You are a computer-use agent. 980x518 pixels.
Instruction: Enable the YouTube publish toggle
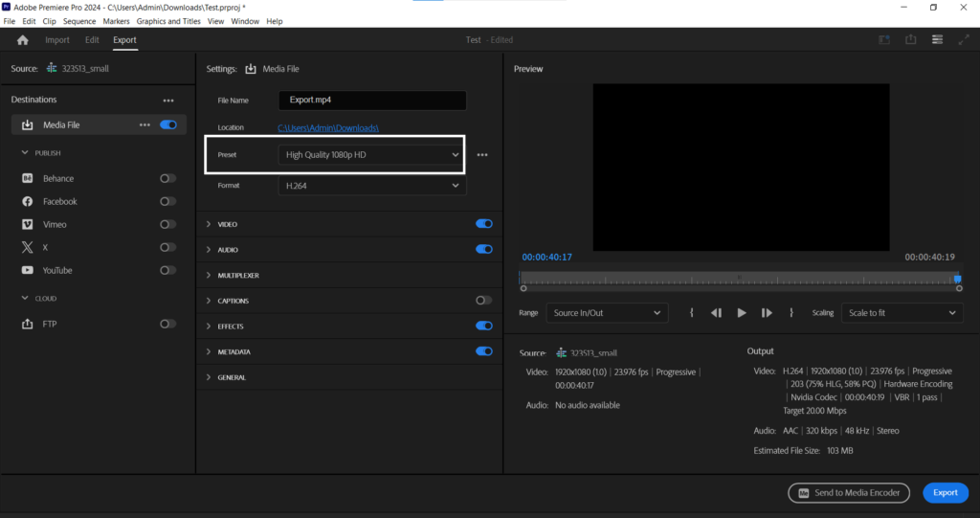coord(167,270)
